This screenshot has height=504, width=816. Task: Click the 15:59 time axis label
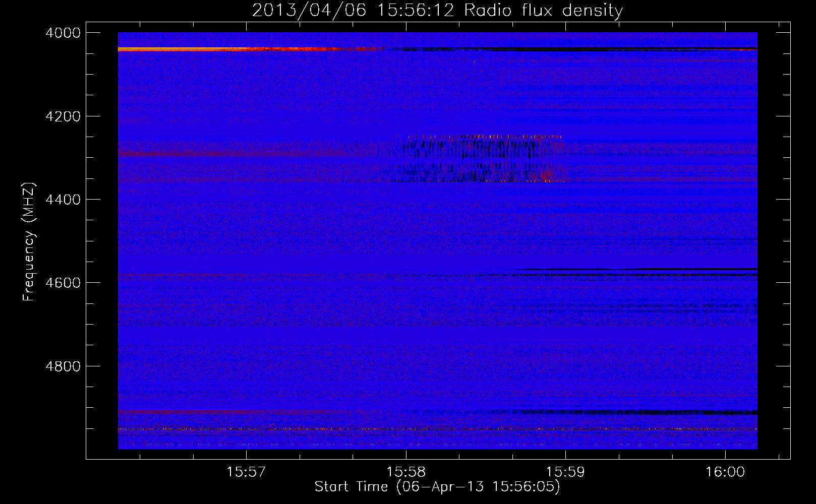point(566,472)
